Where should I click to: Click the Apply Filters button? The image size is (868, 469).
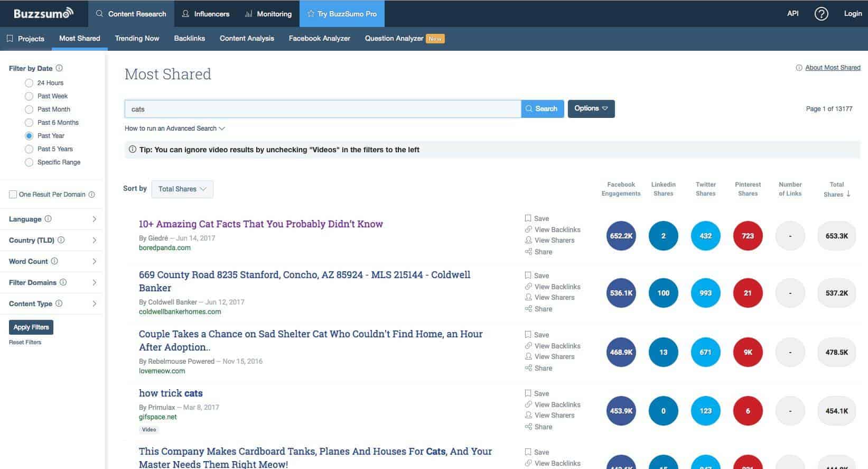[31, 327]
